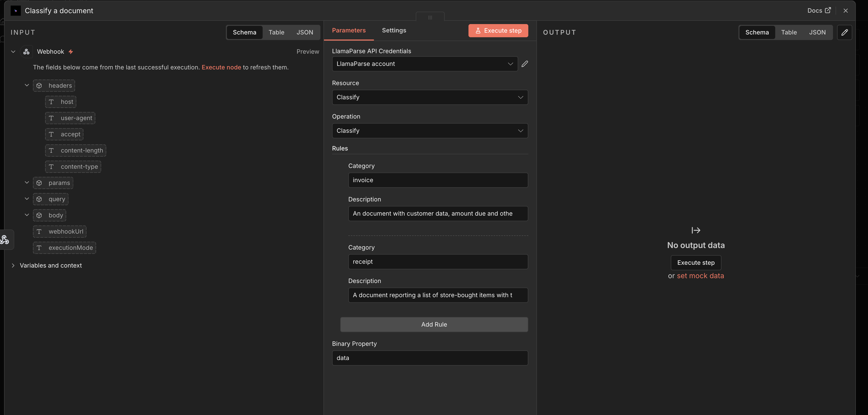Click the Execute node link
Image resolution: width=868 pixels, height=415 pixels.
pos(221,67)
